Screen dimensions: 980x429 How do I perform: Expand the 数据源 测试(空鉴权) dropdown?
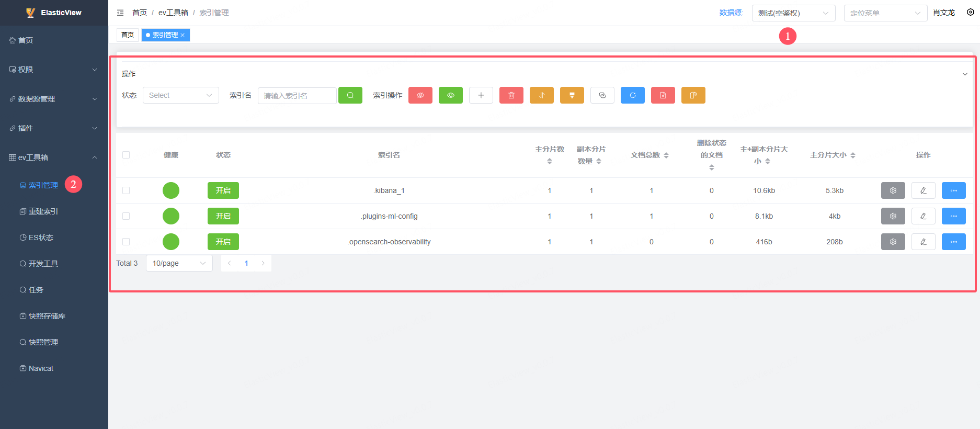793,13
